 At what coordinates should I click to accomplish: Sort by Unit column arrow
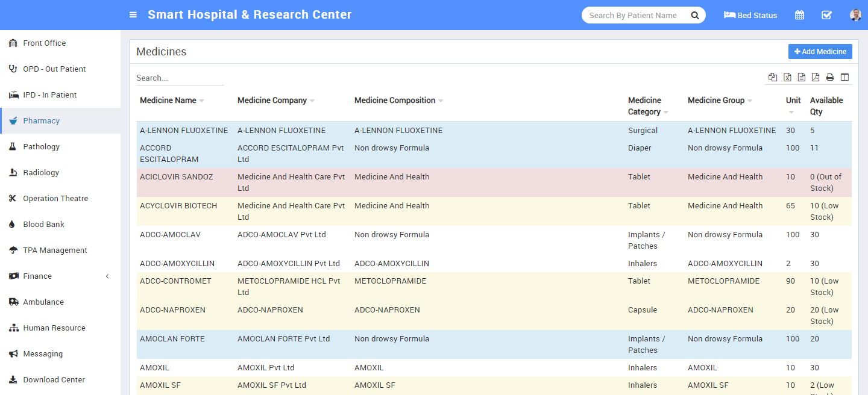(x=791, y=113)
